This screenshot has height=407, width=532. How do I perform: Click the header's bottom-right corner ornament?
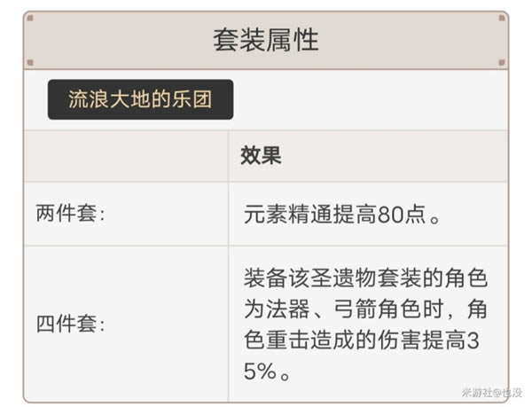click(502, 62)
